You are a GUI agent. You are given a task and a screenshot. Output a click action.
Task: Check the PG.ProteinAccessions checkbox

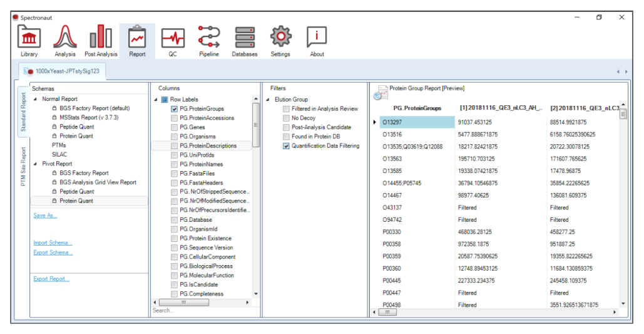[x=175, y=118]
